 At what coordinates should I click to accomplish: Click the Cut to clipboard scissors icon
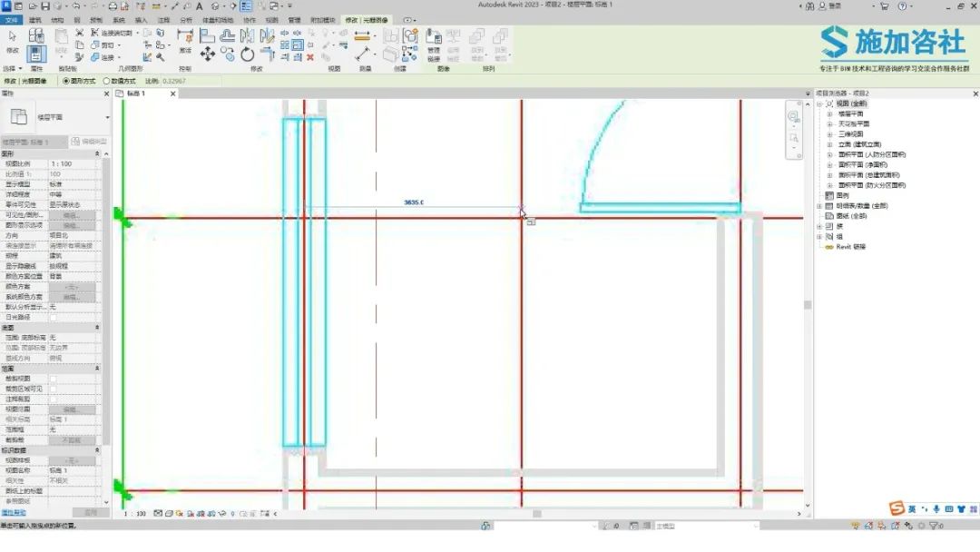79,33
